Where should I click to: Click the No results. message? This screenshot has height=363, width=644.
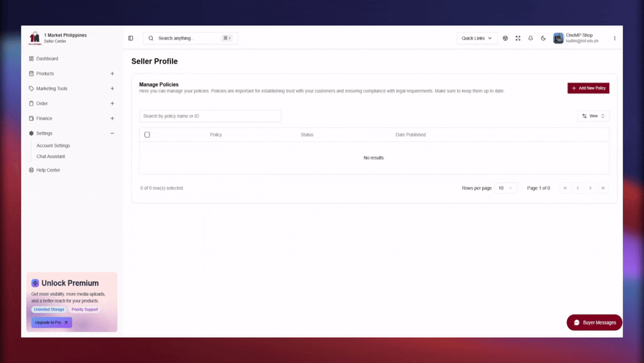tap(374, 158)
